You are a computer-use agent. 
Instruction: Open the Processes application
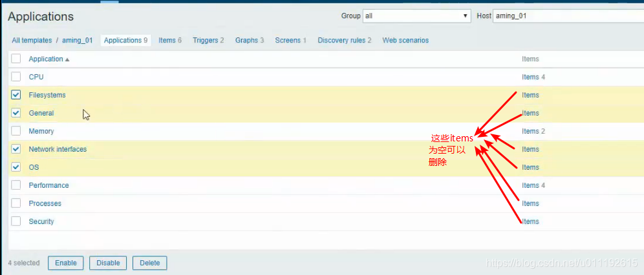[45, 203]
